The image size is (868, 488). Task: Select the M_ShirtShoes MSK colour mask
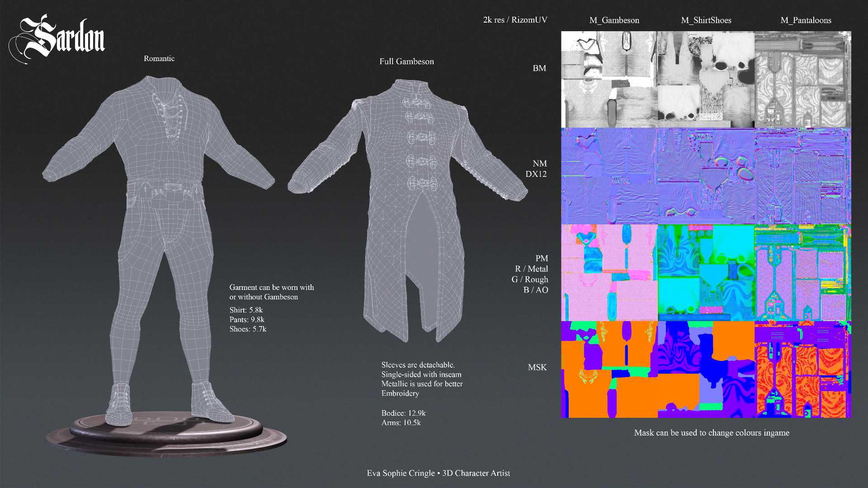click(706, 369)
